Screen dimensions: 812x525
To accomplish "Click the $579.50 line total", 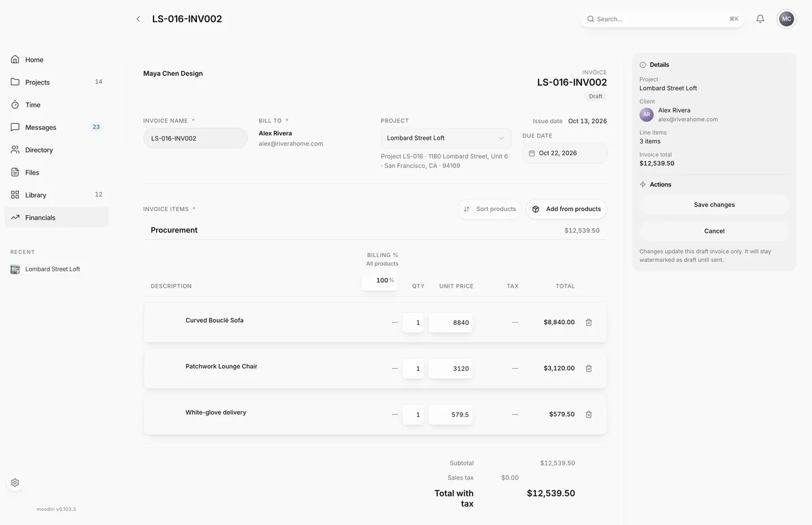I will (x=562, y=415).
